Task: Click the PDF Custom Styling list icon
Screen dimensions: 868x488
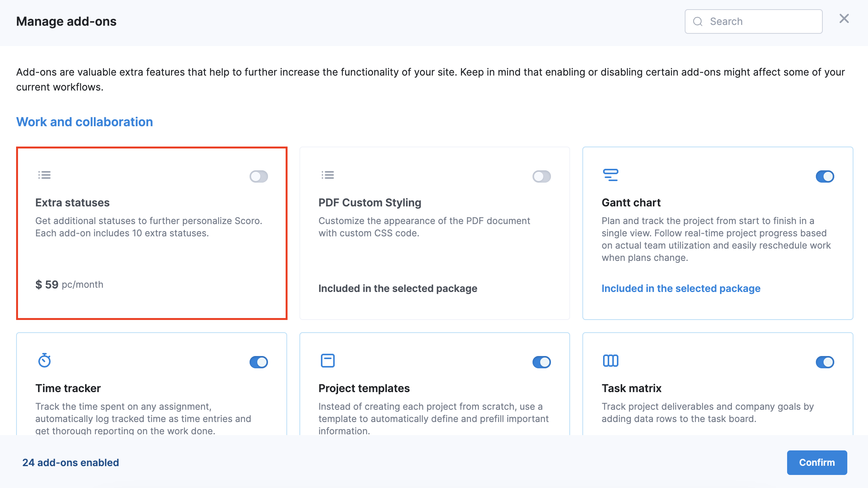Action: (x=327, y=175)
